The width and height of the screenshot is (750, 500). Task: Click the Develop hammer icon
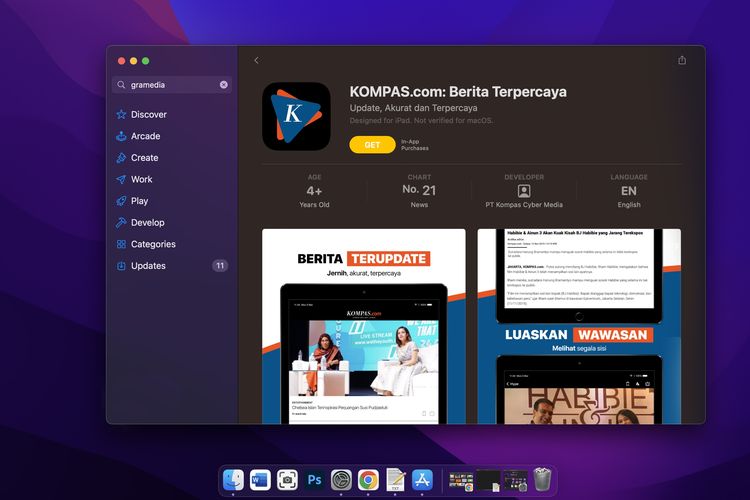click(x=121, y=222)
